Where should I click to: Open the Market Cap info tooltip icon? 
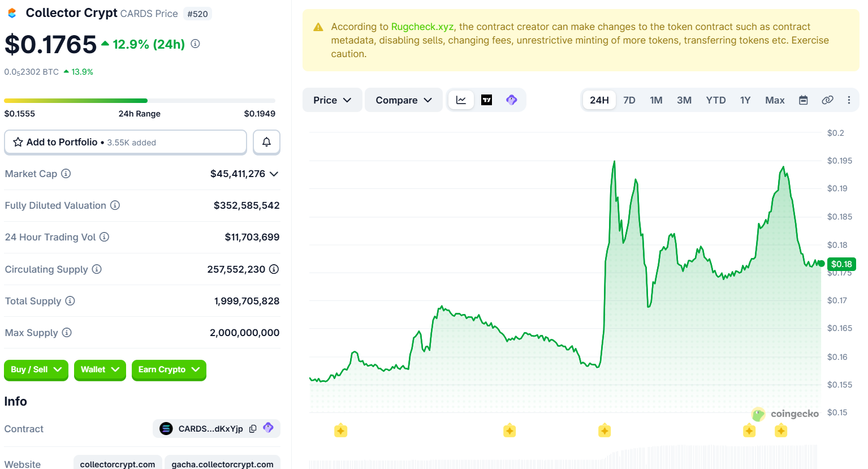point(66,174)
